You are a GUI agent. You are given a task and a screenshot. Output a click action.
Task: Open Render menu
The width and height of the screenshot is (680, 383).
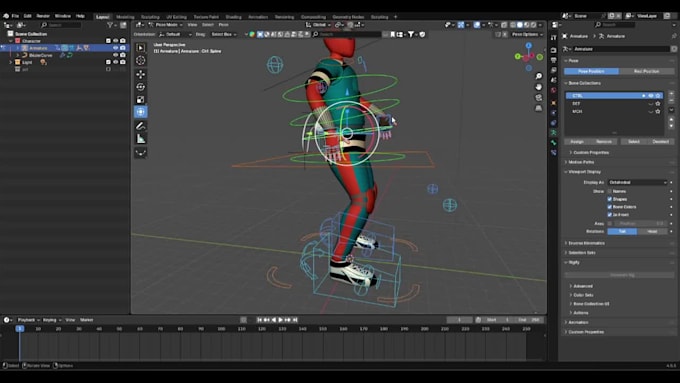pos(43,16)
